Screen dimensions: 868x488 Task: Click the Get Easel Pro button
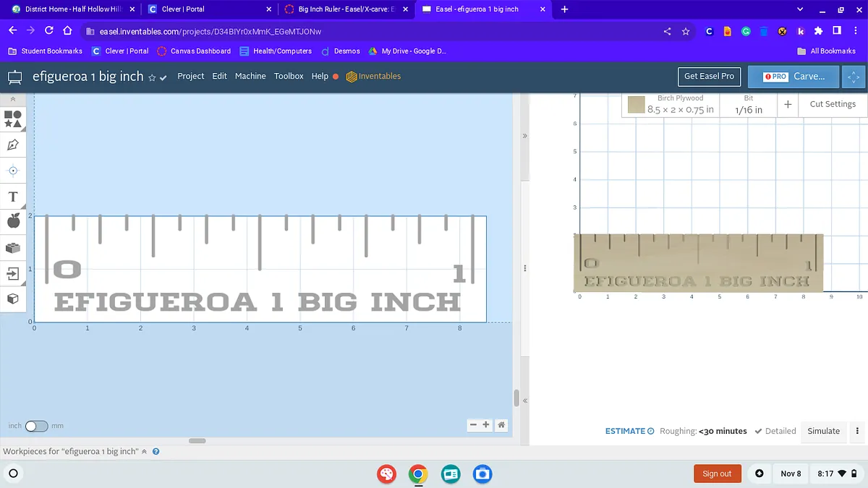[x=709, y=76]
